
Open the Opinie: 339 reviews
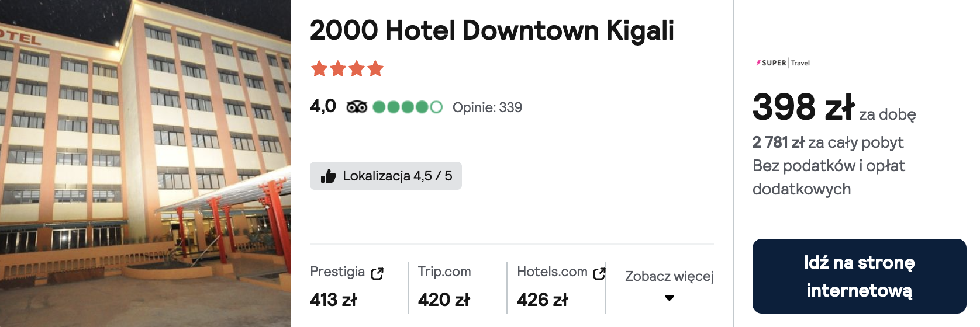[x=487, y=107]
